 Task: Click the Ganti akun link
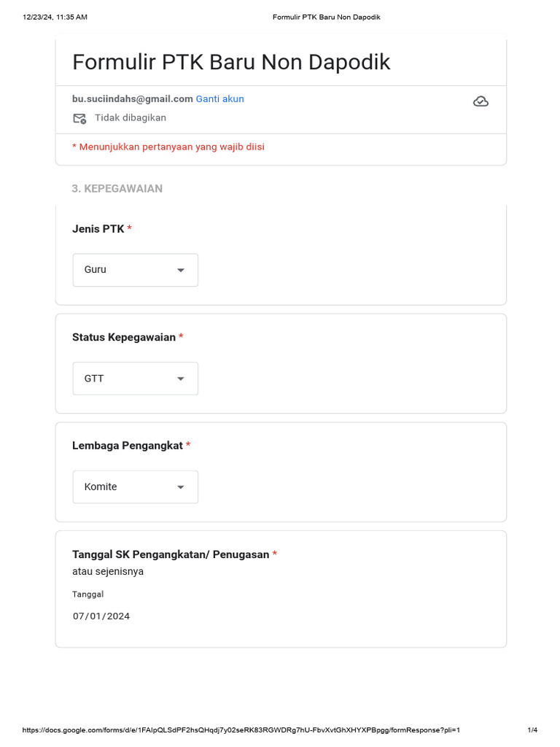(x=219, y=98)
